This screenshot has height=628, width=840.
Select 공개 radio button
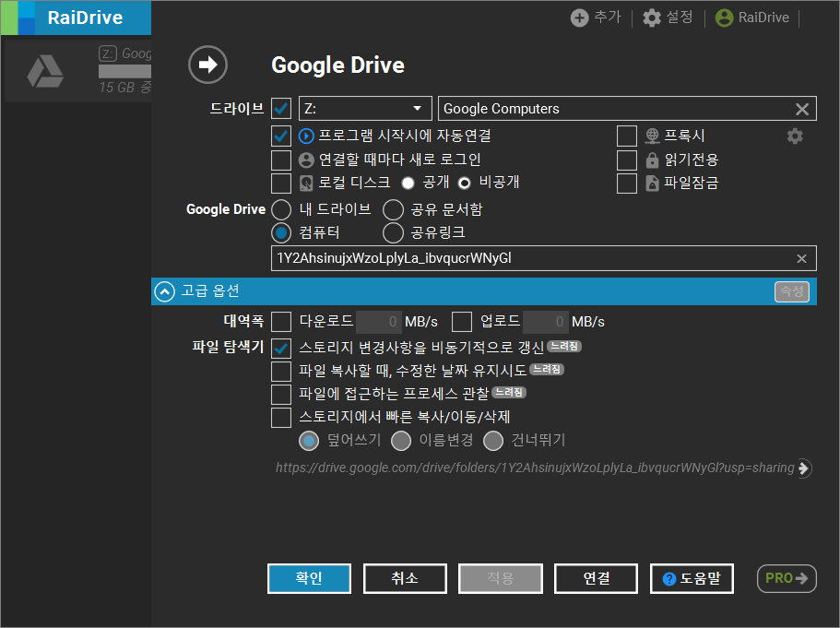(x=408, y=184)
